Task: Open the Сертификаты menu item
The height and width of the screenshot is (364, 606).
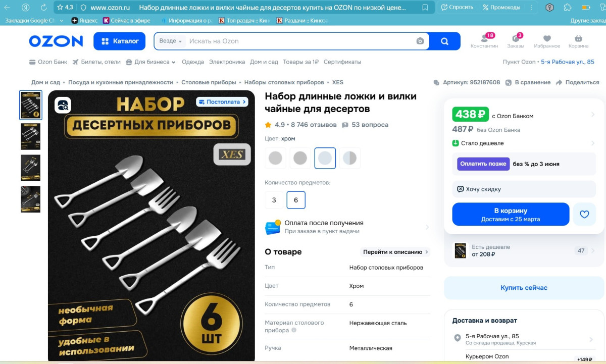Action: coord(342,62)
